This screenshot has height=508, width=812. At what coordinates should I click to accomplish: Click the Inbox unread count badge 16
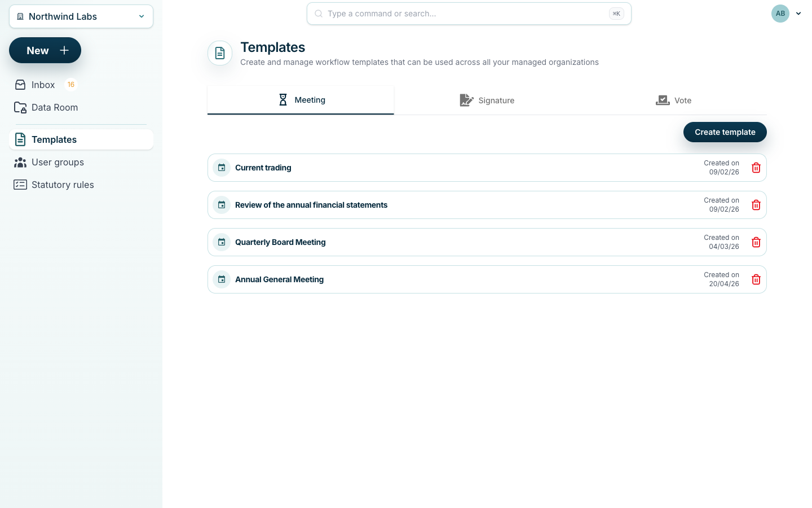click(x=71, y=85)
